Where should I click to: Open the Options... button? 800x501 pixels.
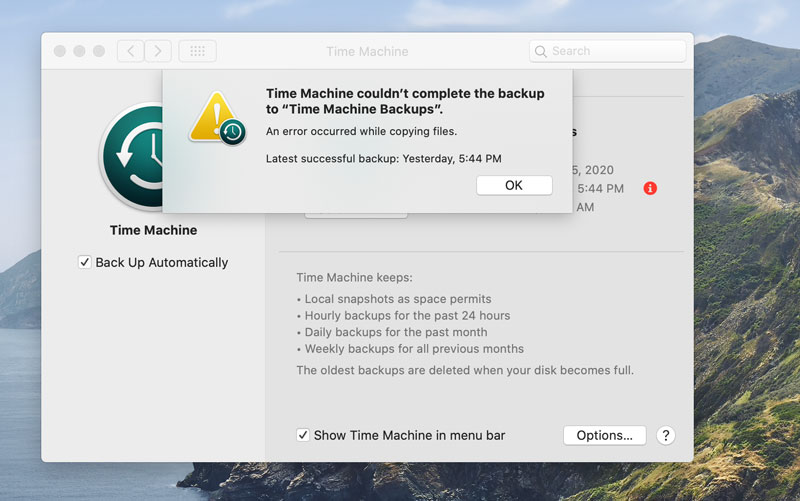pos(605,435)
